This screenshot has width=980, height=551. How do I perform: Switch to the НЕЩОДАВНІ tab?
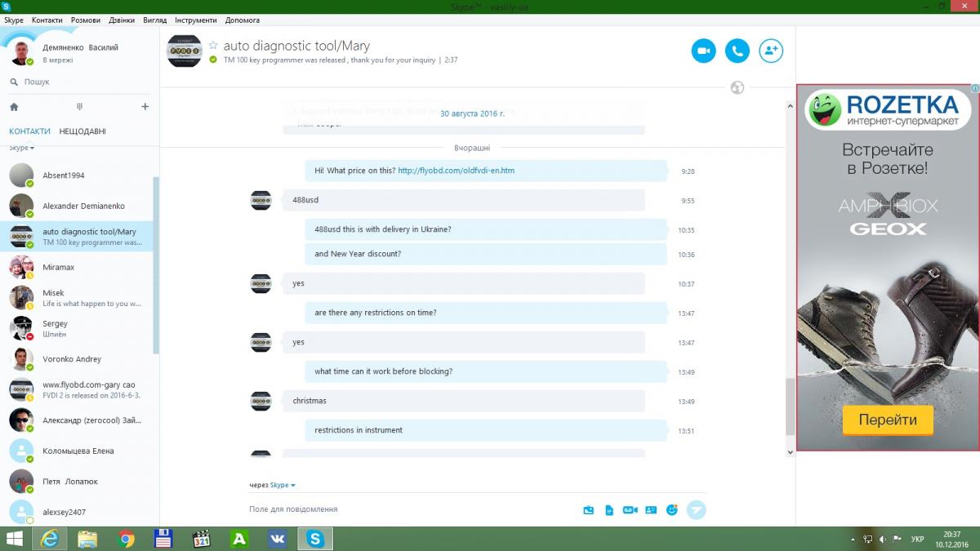82,131
